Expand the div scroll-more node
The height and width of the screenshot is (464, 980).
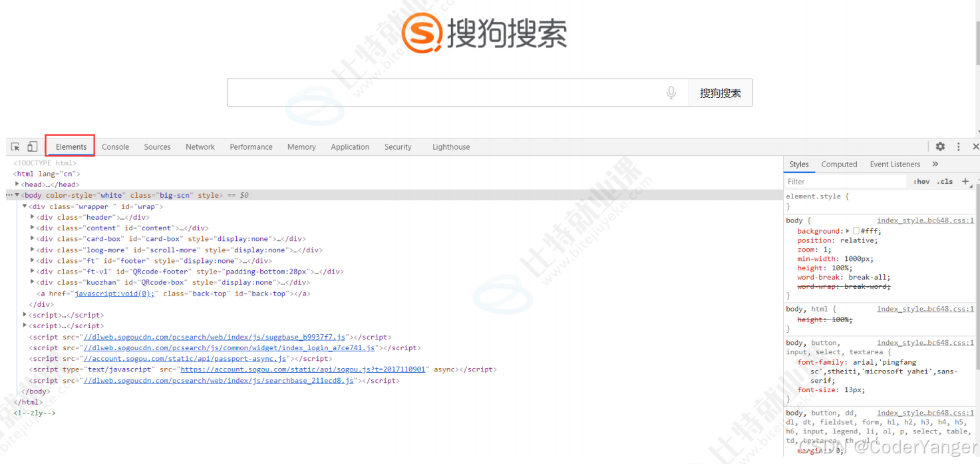pos(33,250)
